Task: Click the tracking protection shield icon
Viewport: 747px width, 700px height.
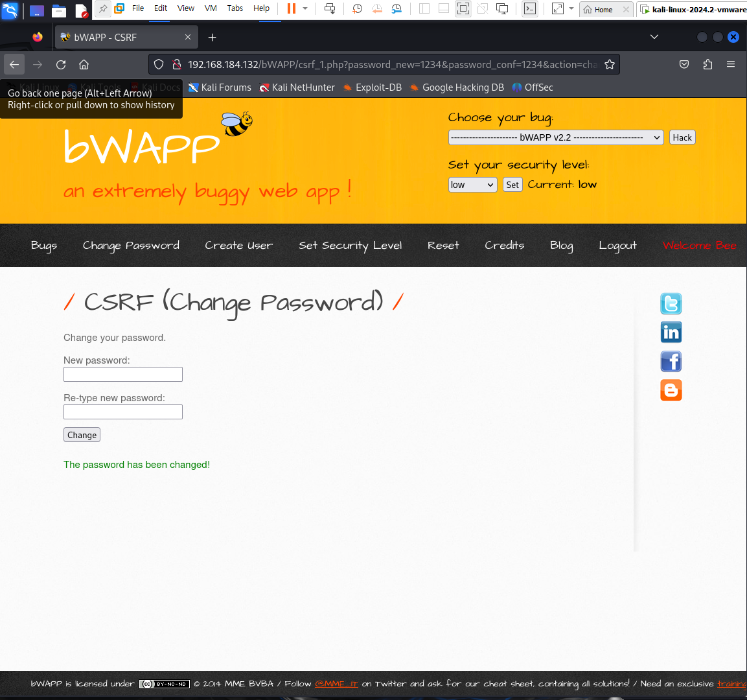Action: point(159,64)
